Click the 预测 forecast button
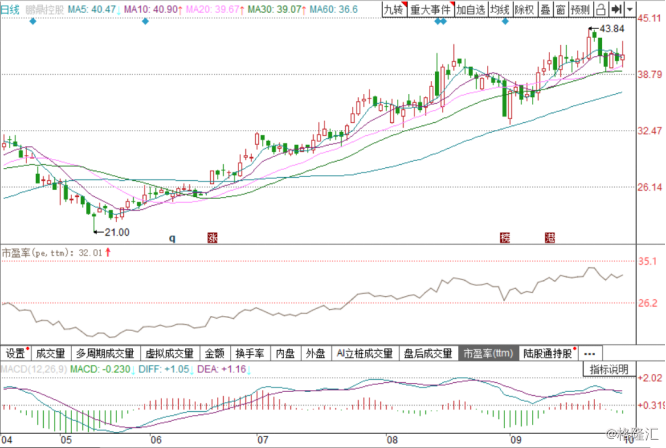This screenshot has width=666, height=448. click(x=580, y=9)
